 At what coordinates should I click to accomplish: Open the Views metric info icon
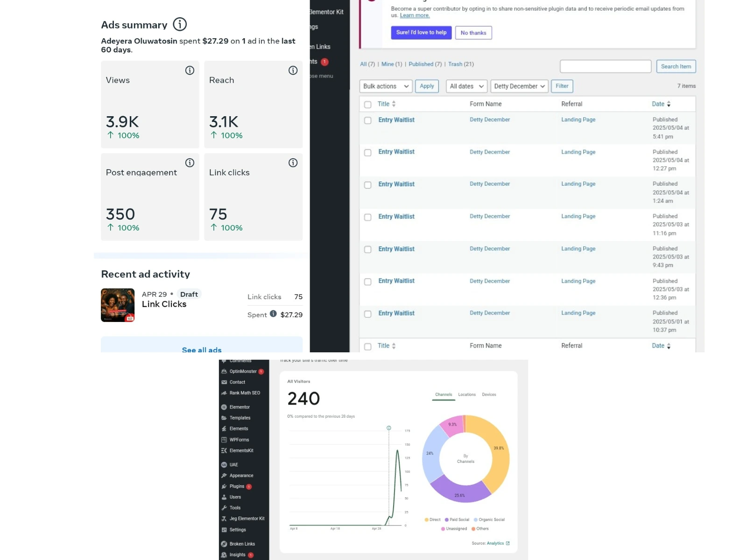click(190, 70)
